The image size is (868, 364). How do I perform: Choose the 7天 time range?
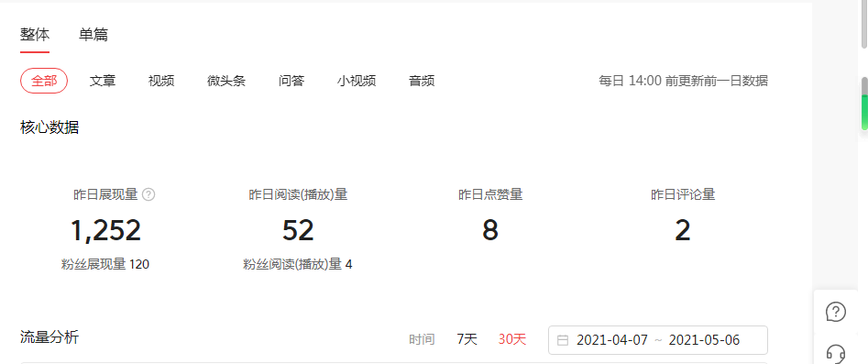tap(467, 339)
